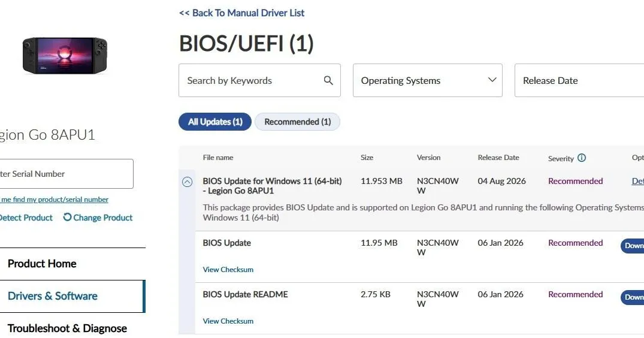Viewport: 644px width, 338px height.
Task: View Checksum for BIOS Update README
Action: click(228, 321)
